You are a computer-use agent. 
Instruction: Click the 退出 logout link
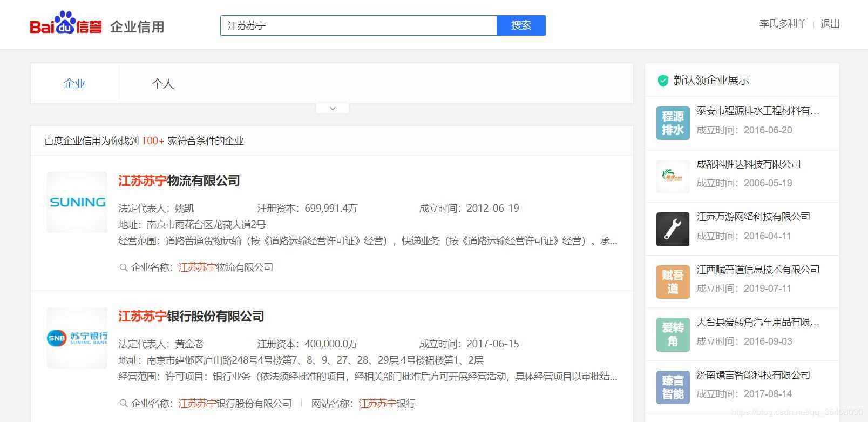(x=830, y=24)
